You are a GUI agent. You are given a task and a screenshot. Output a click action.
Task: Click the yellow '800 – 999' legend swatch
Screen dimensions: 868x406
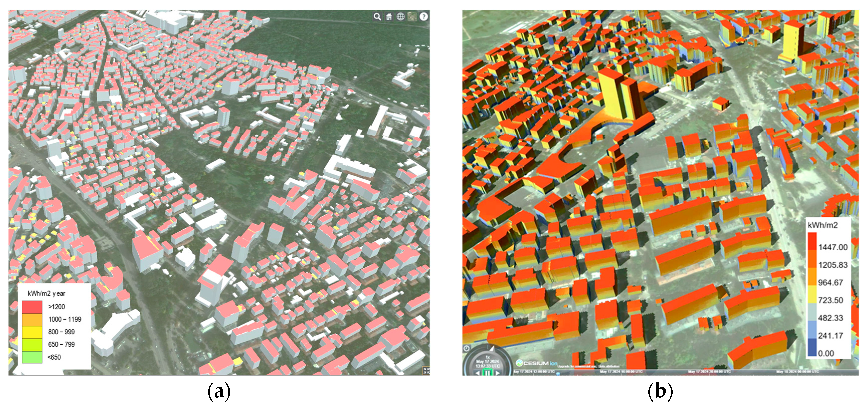[32, 332]
